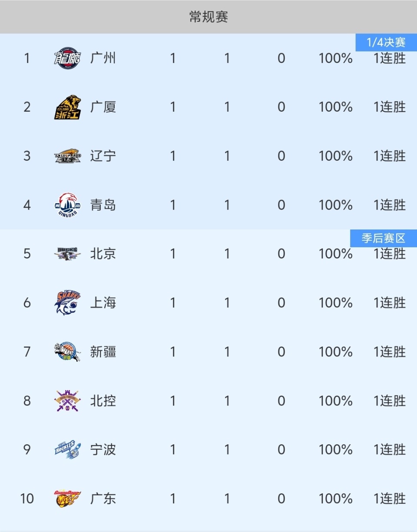The width and height of the screenshot is (417, 532).
Task: Click the 1连胜 streak for 北京
Action: coord(390,254)
